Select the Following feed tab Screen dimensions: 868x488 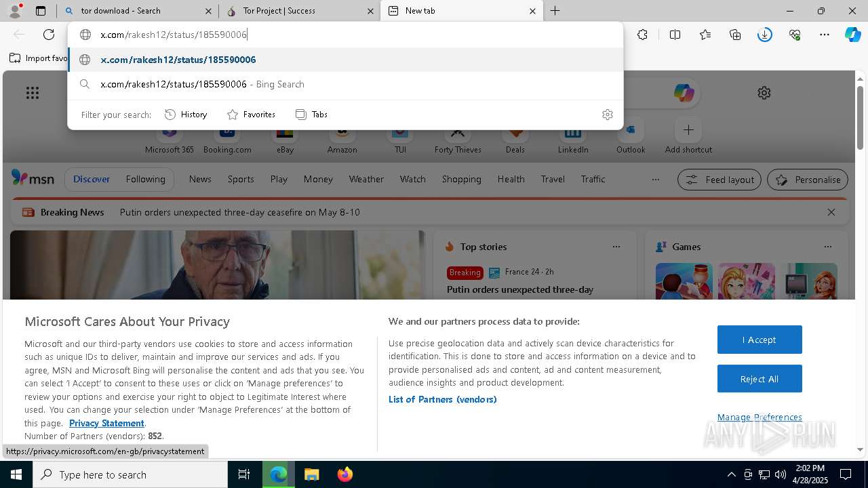(145, 179)
